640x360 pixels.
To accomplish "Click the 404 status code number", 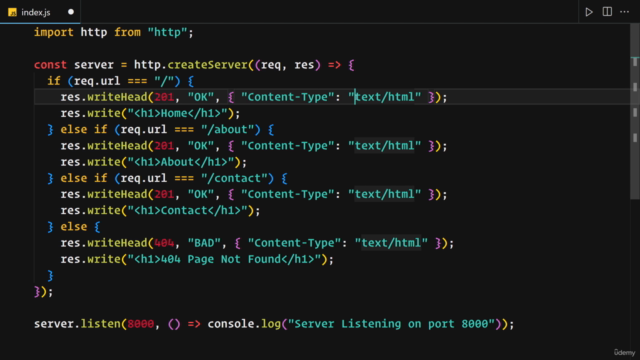I will point(164,243).
